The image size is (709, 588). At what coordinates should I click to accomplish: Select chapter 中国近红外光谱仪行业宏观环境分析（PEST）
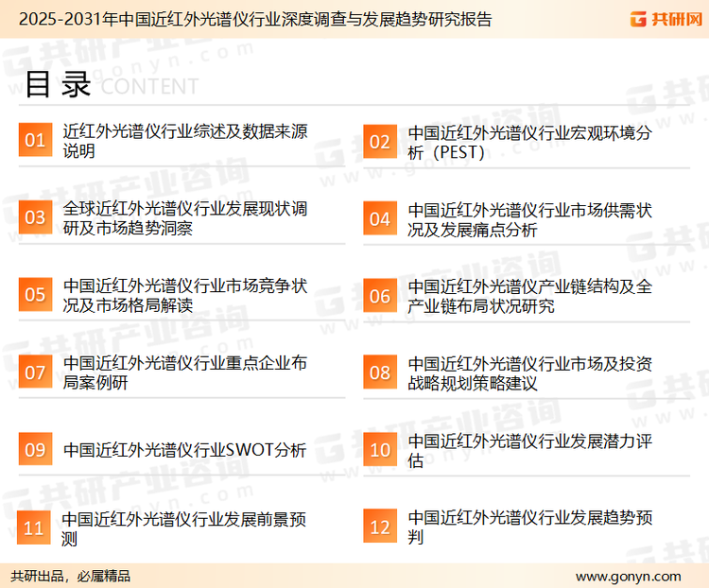click(529, 143)
